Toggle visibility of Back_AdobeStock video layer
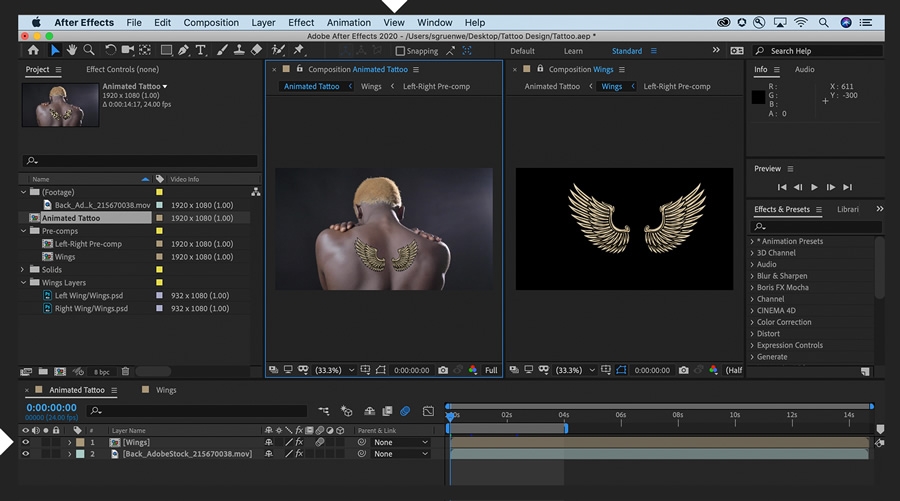 pos(26,454)
